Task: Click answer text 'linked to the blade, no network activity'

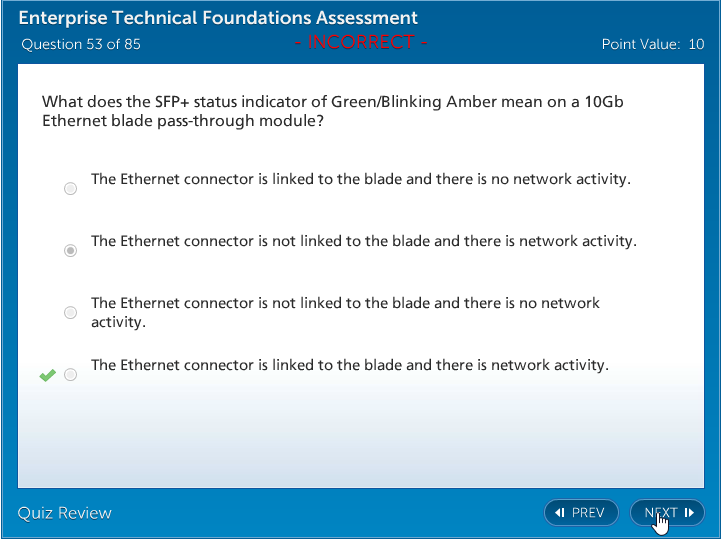Action: coord(360,180)
